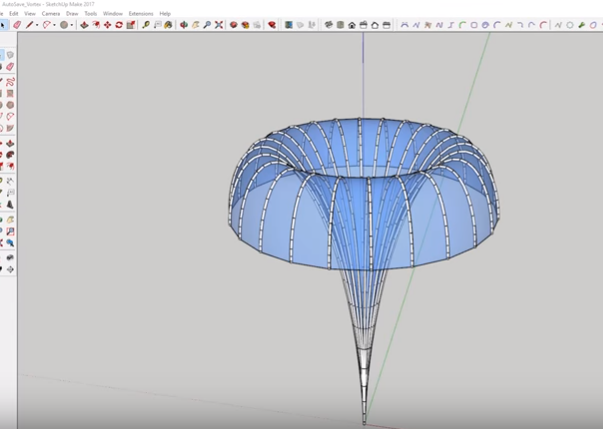Choose the Tape Measure tool

click(146, 25)
